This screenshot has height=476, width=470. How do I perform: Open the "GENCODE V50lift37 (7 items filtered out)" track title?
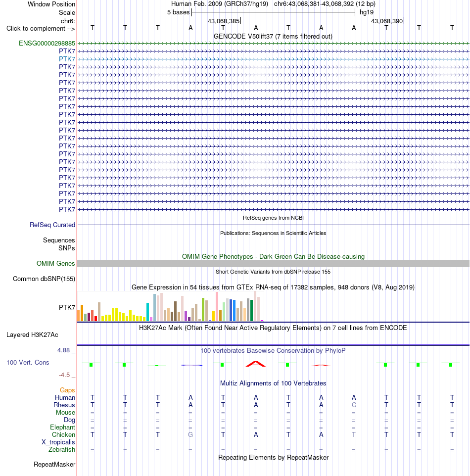point(273,37)
